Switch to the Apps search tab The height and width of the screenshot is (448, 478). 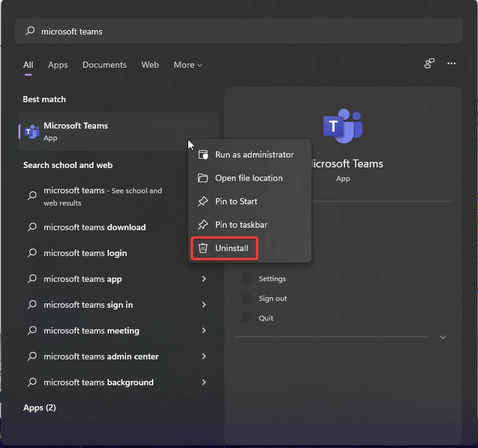[x=58, y=65]
